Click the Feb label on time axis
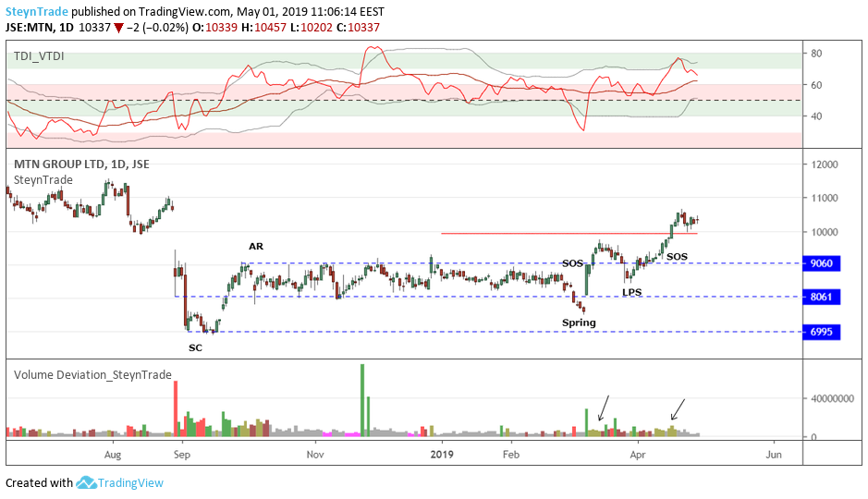 [x=511, y=455]
